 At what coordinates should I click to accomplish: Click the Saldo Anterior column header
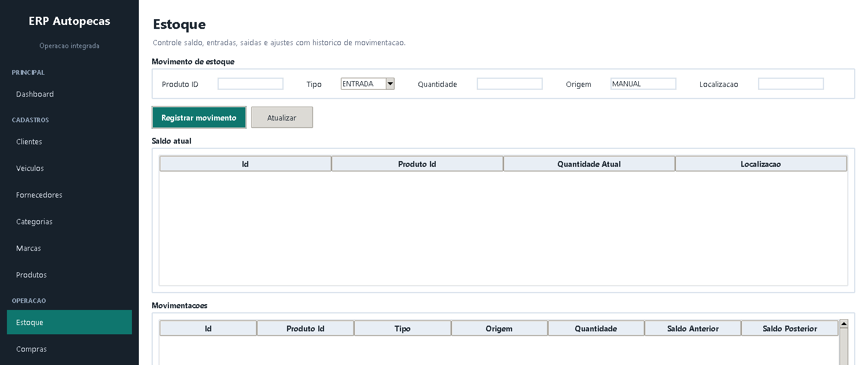click(693, 329)
